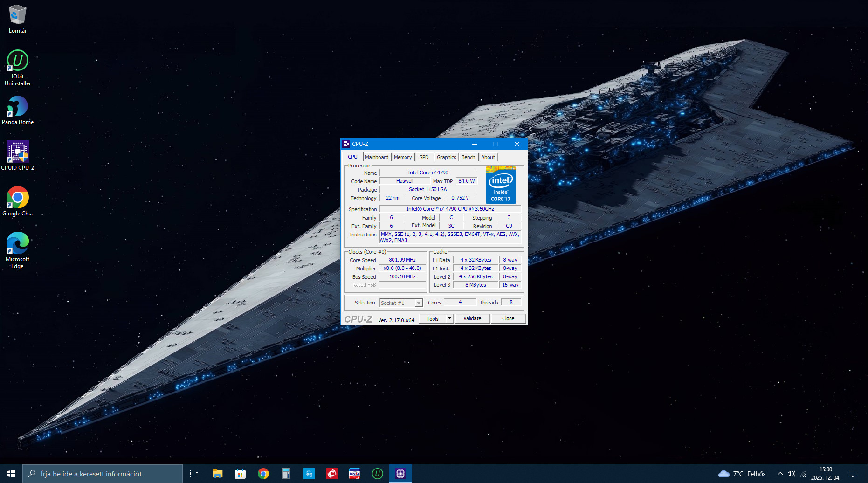Image resolution: width=868 pixels, height=483 pixels.
Task: Select the Google Chrome desktop shortcut
Action: click(18, 201)
